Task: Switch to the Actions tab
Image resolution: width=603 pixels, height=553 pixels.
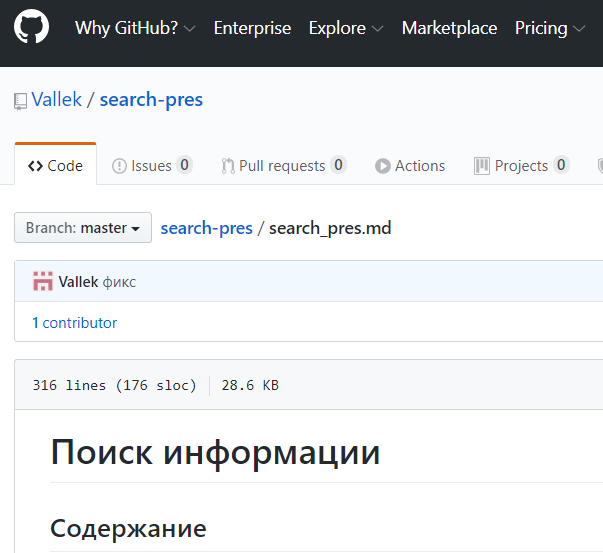Action: pos(410,166)
